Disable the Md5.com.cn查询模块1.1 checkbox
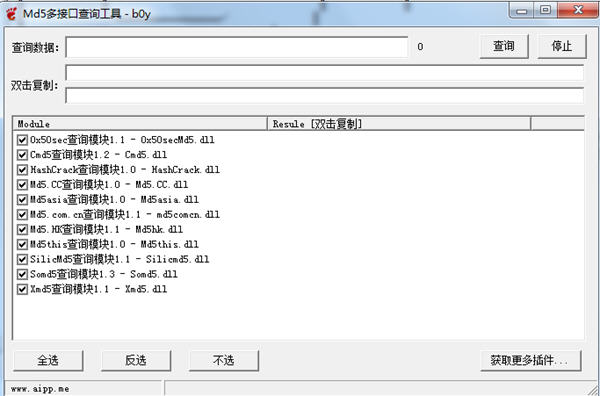Image resolution: width=600 pixels, height=396 pixels. (22, 215)
